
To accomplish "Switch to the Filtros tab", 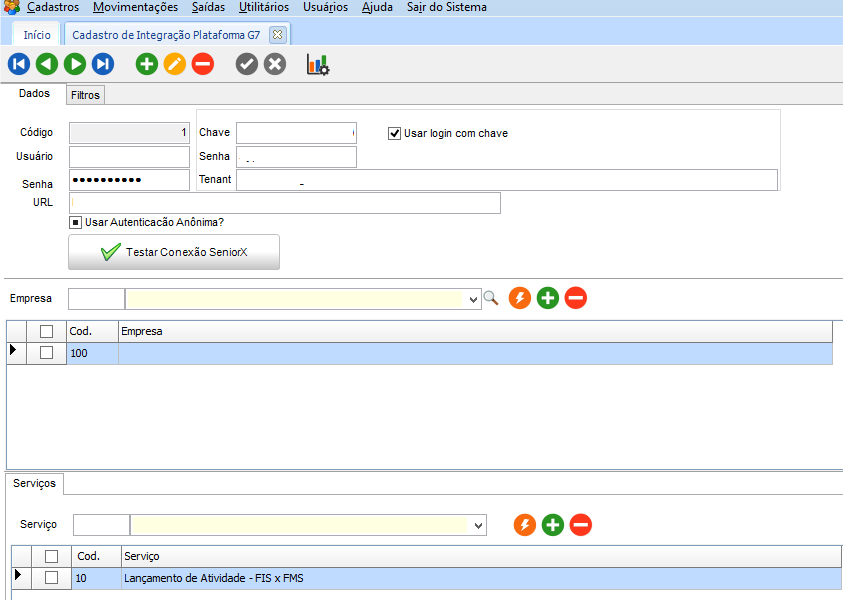I will (x=85, y=95).
